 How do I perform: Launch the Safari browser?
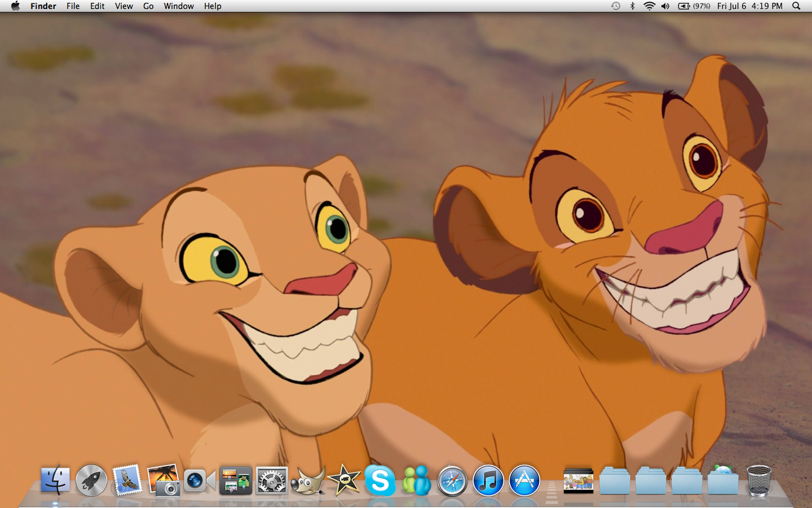(452, 481)
